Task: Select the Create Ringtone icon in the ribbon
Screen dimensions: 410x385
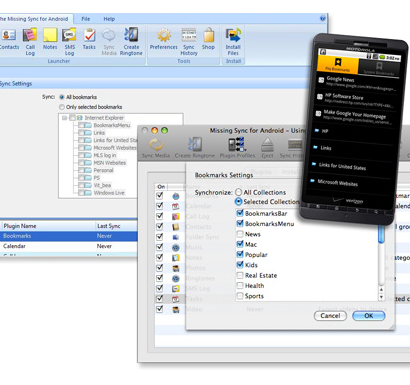Action: click(131, 42)
